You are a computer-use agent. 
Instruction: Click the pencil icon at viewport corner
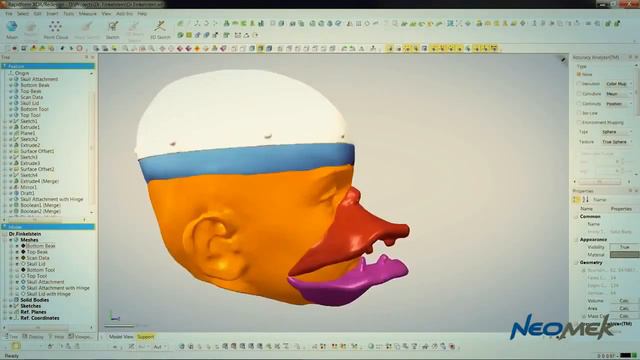(563, 60)
